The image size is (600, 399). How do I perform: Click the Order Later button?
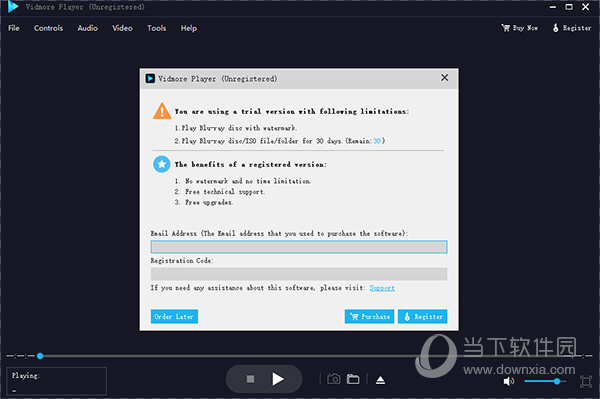click(174, 316)
